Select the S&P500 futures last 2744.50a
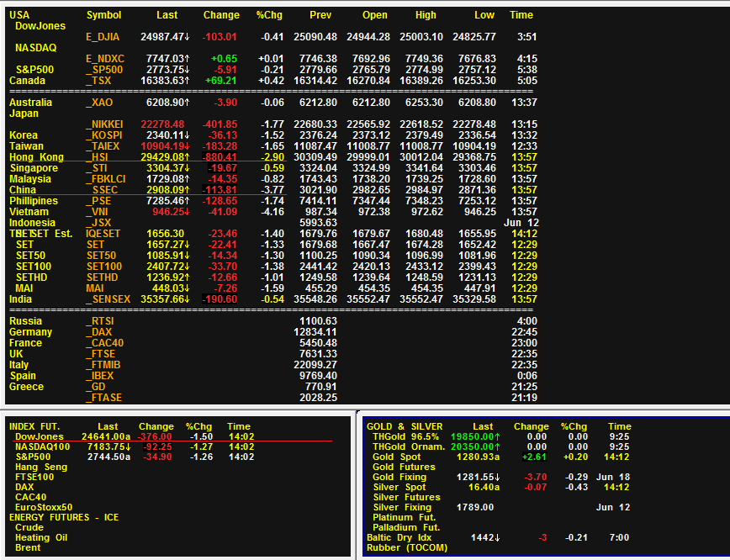 (x=109, y=457)
